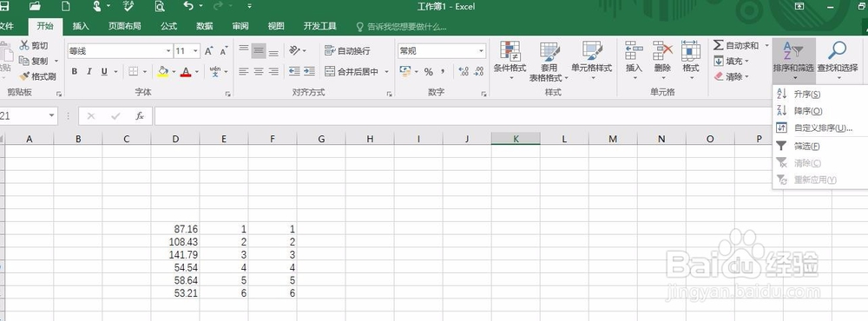
Task: Open AutoSum dropdown arrow
Action: 766,45
